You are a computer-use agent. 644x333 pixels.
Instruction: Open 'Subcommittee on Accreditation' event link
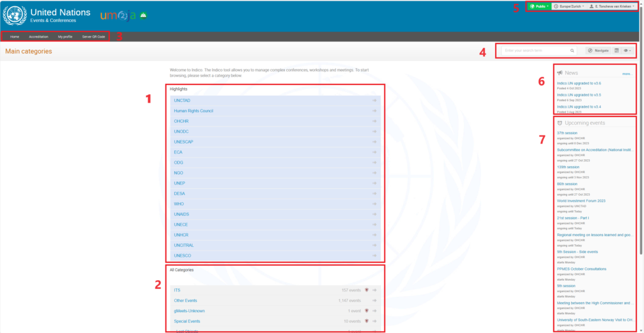[596, 150]
